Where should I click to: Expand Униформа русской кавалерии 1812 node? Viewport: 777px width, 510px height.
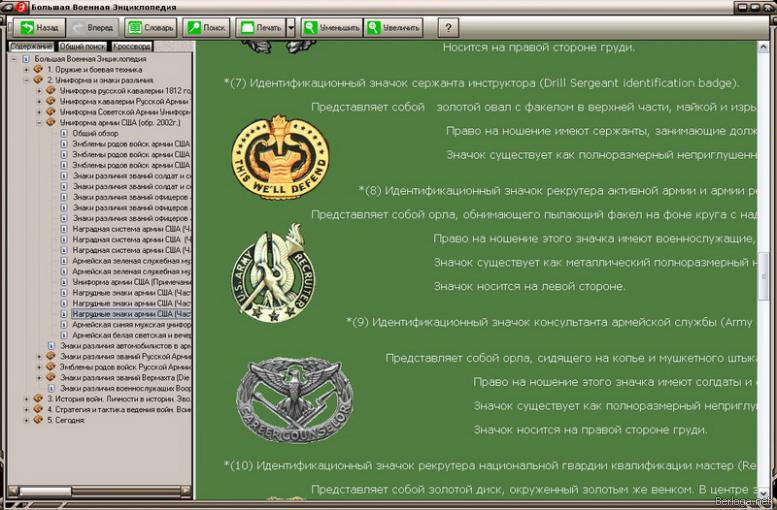click(x=39, y=91)
